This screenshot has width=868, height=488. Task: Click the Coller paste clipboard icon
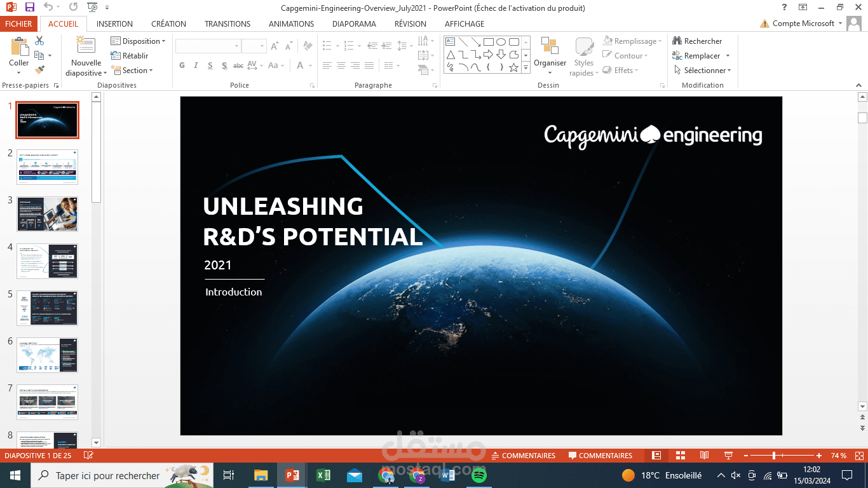[x=19, y=46]
